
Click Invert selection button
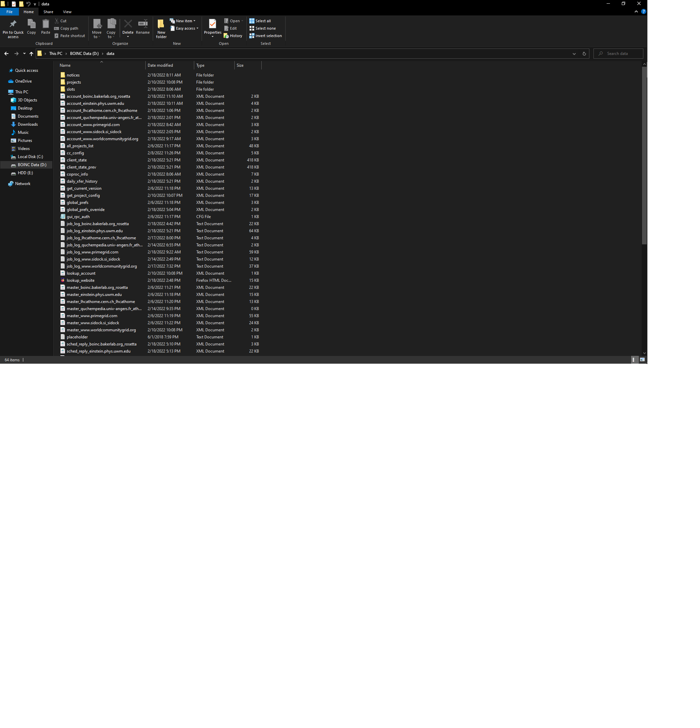(265, 36)
